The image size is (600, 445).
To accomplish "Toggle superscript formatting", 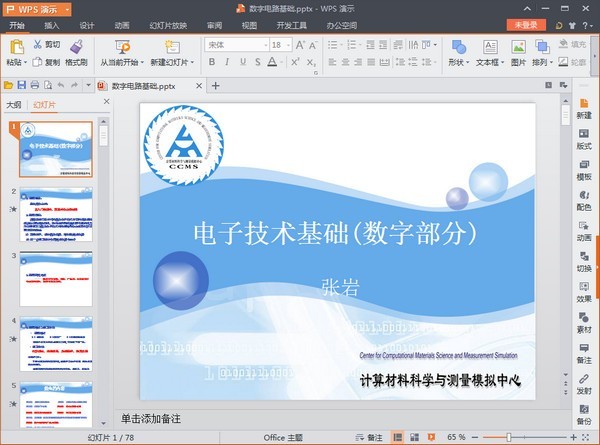I will pyautogui.click(x=295, y=62).
